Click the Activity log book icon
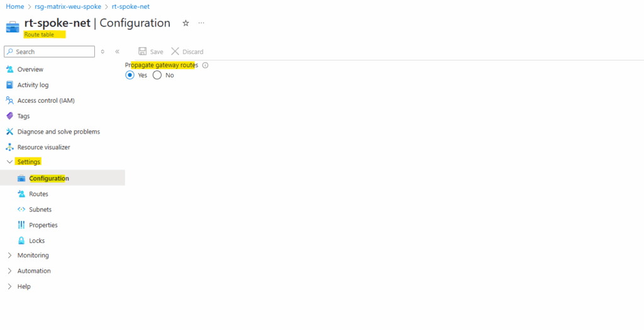Screen dimensions: 644x330 10,85
